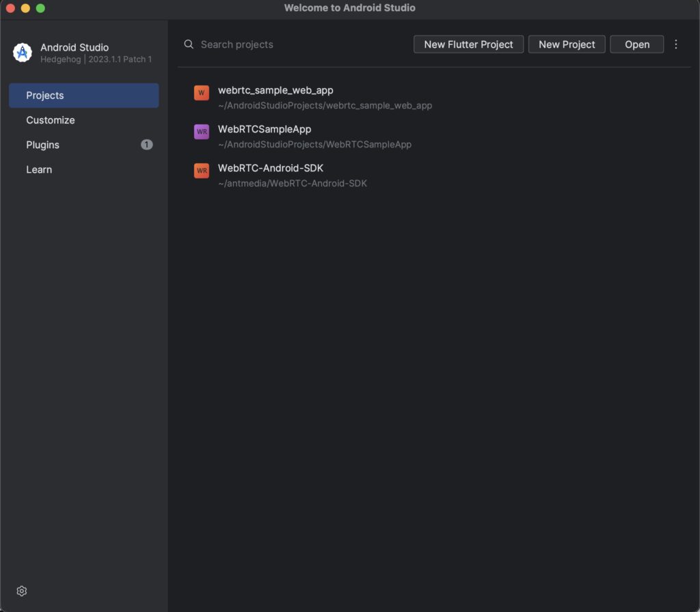Open the Plugins tab
This screenshot has width=700, height=612.
[84, 145]
